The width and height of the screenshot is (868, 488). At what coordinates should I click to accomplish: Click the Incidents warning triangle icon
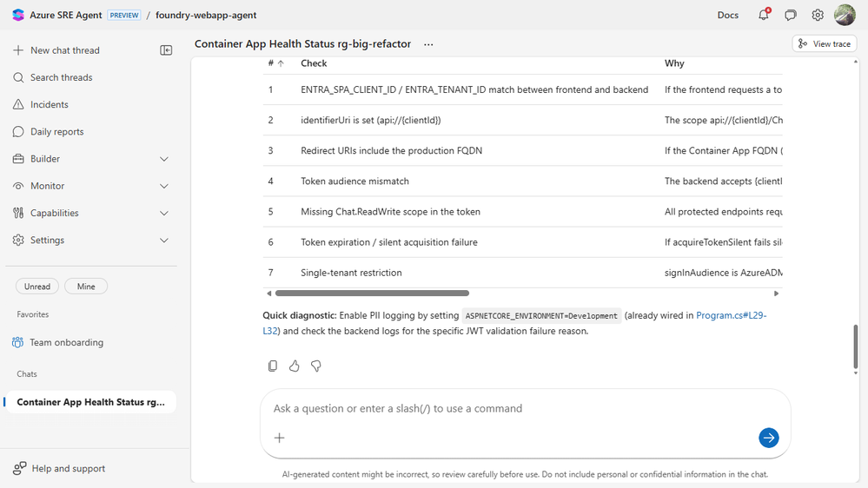point(18,104)
